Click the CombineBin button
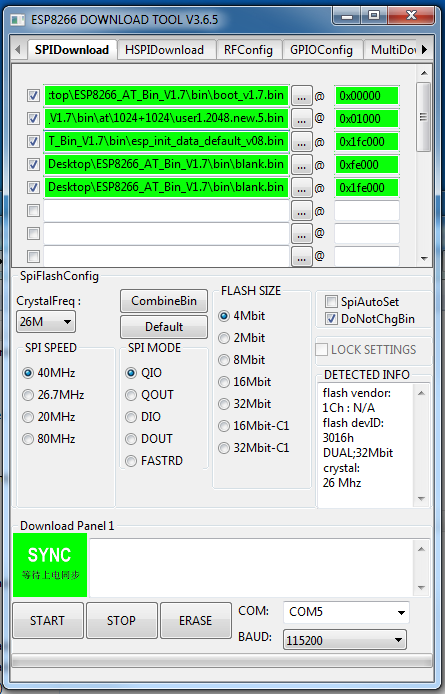Screen dimensions: 445x694 coord(164,301)
